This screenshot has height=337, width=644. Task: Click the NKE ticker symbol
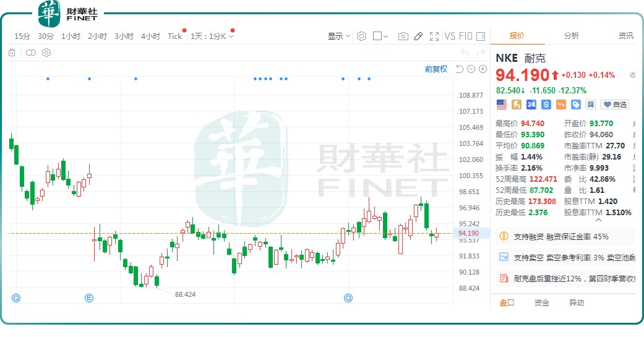pos(507,58)
